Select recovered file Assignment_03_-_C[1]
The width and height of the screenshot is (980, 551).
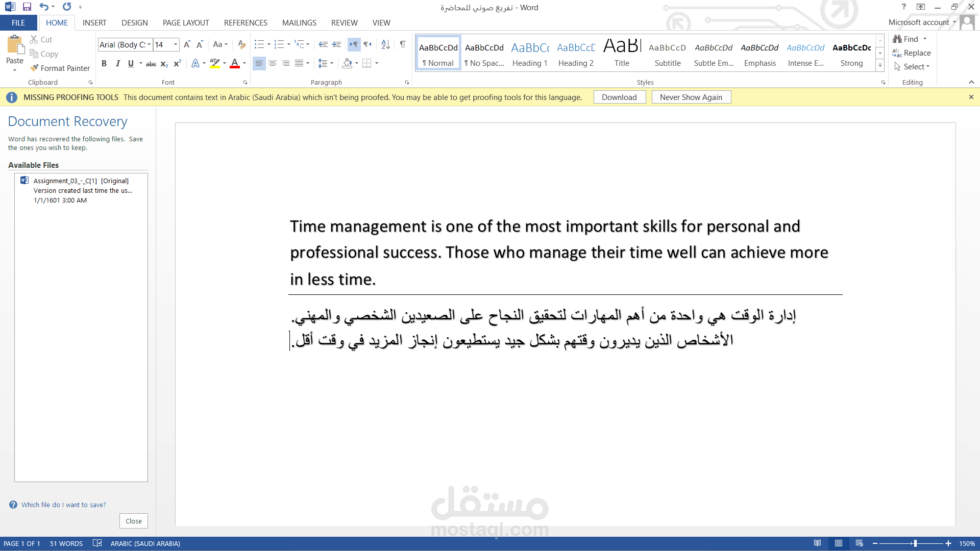(x=81, y=190)
